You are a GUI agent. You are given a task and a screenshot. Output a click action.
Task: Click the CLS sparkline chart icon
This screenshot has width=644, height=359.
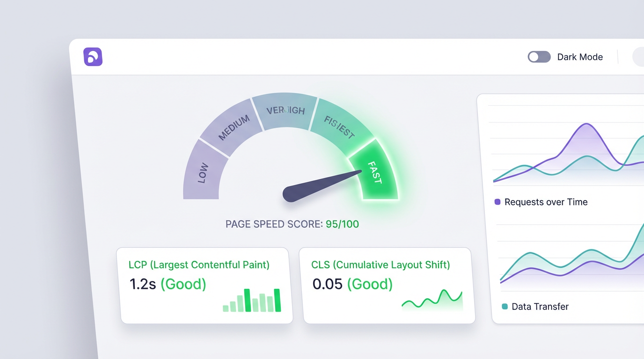[x=432, y=300]
